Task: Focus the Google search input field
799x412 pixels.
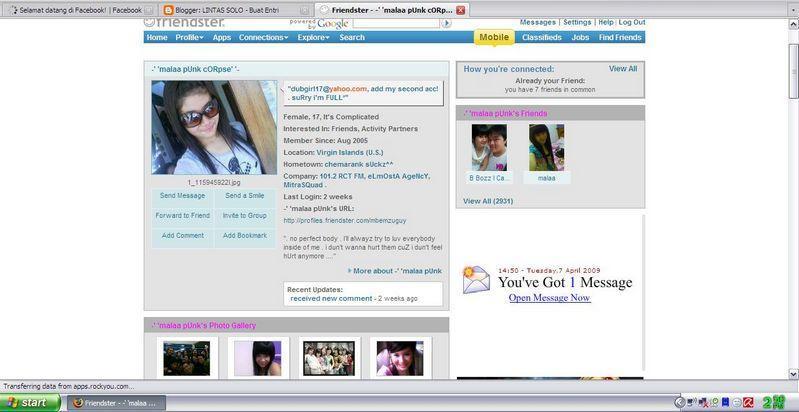Action: [395, 23]
